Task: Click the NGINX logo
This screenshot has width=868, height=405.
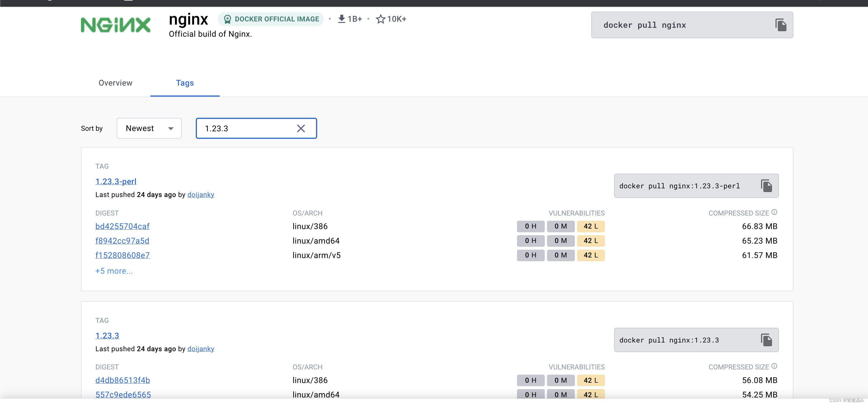Action: [116, 25]
